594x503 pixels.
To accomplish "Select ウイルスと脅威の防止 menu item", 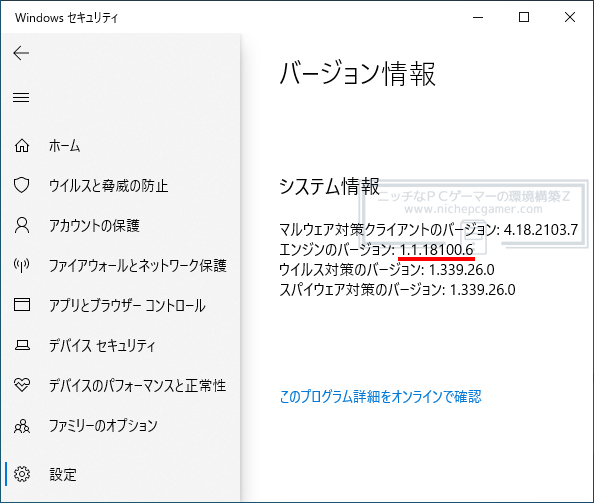I will 108,186.
